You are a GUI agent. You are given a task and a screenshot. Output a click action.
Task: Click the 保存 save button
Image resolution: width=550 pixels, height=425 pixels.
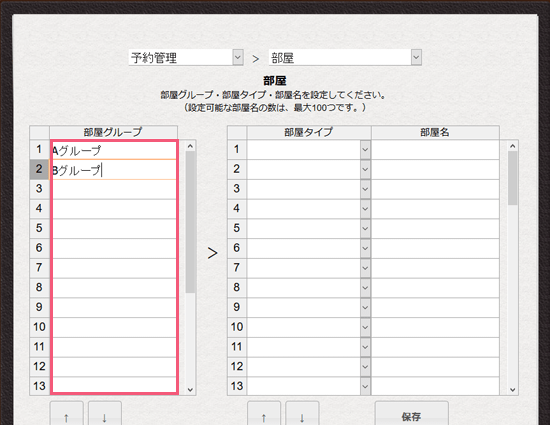(x=411, y=414)
